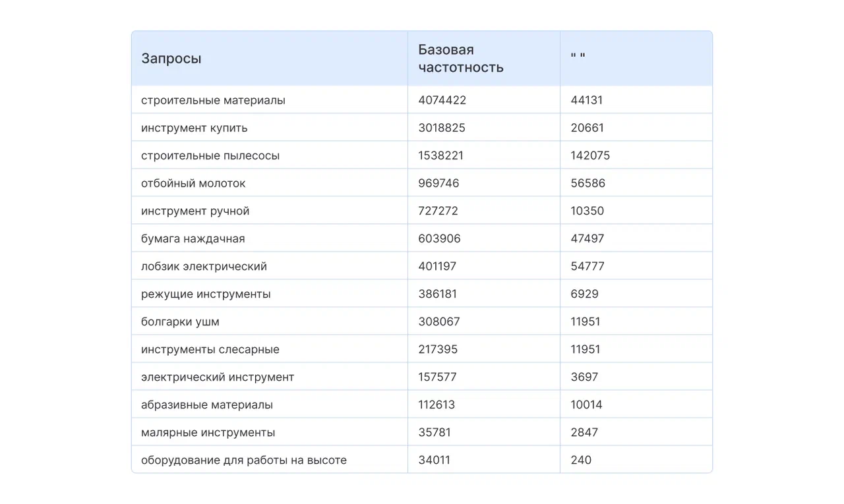This screenshot has height=504, width=844.
Task: Click the "электрический инструмент" query cell
Action: click(218, 377)
